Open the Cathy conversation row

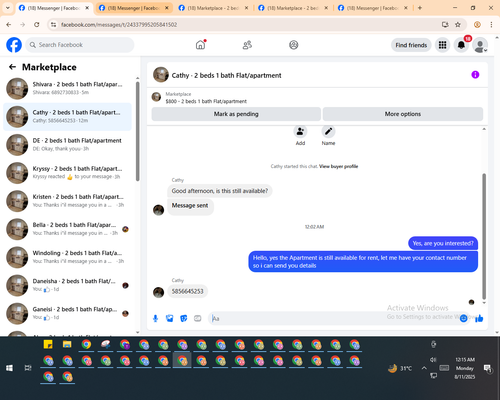tap(67, 117)
